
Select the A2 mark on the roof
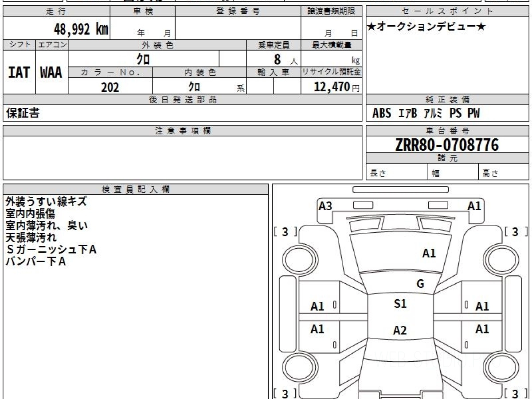click(x=400, y=330)
